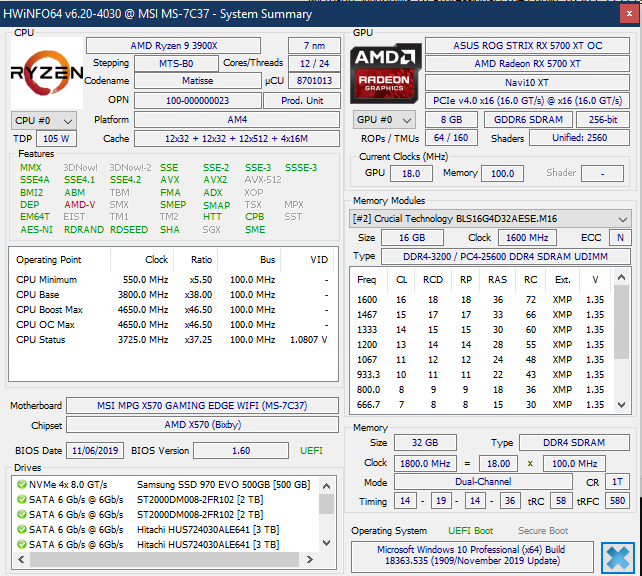Viewport: 642px width, 576px height.
Task: Click the Navi10 XT GPU codename field
Action: coord(527,82)
